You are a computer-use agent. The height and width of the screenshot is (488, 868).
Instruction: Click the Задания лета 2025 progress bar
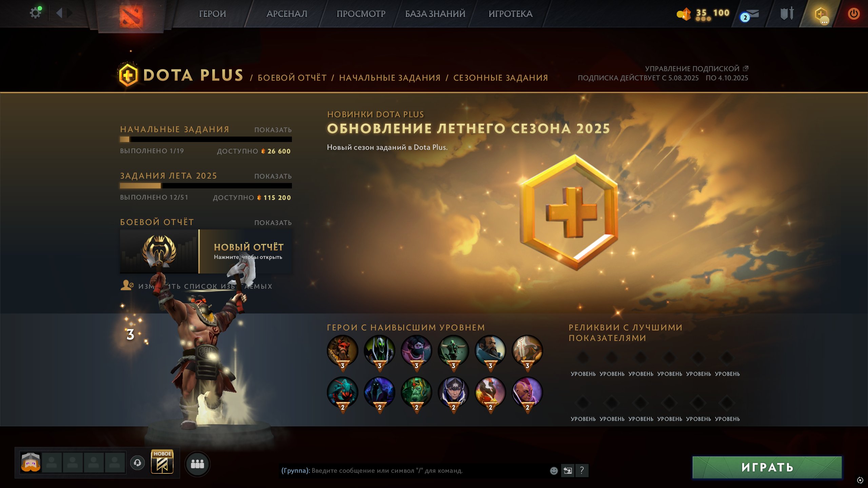tap(206, 186)
